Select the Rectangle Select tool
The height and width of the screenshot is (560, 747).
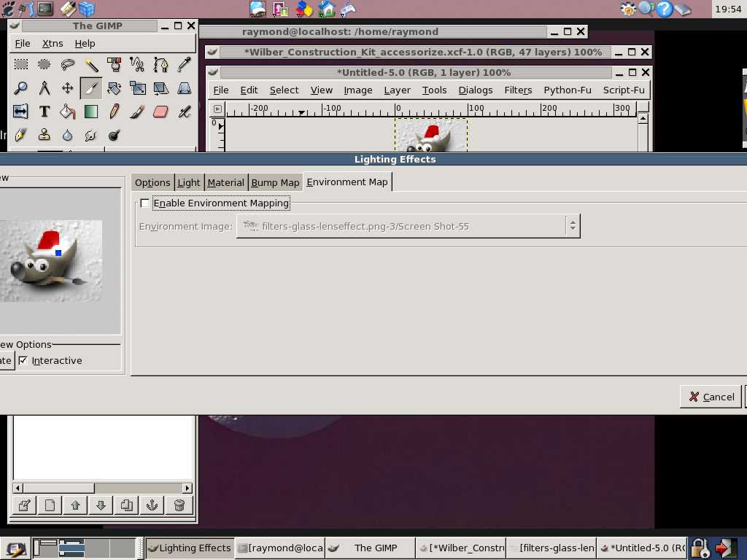(x=20, y=64)
